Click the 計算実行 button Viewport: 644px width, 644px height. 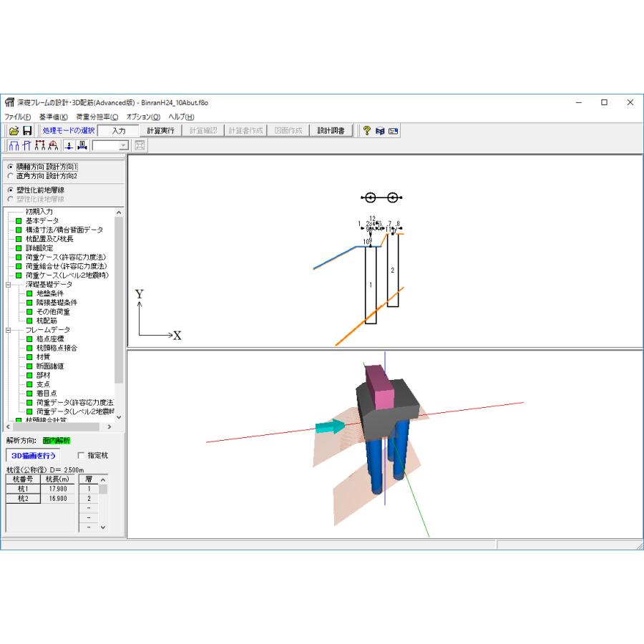point(160,131)
